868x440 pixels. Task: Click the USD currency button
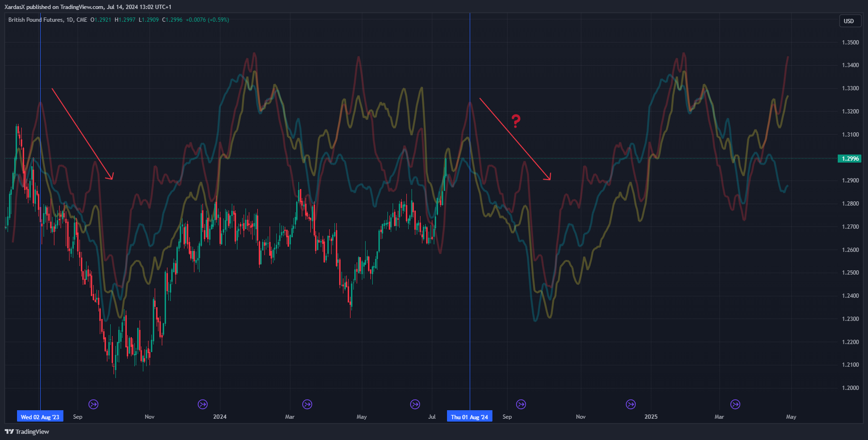(849, 21)
